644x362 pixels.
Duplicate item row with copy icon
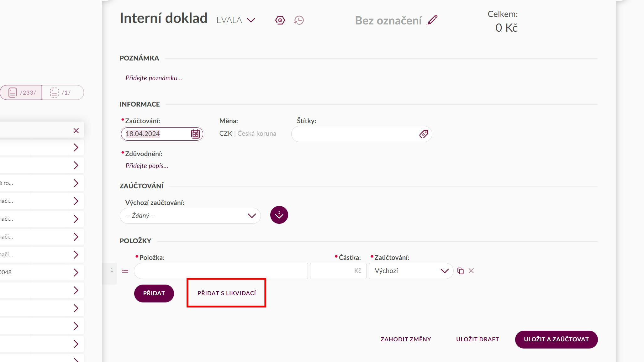tap(460, 271)
